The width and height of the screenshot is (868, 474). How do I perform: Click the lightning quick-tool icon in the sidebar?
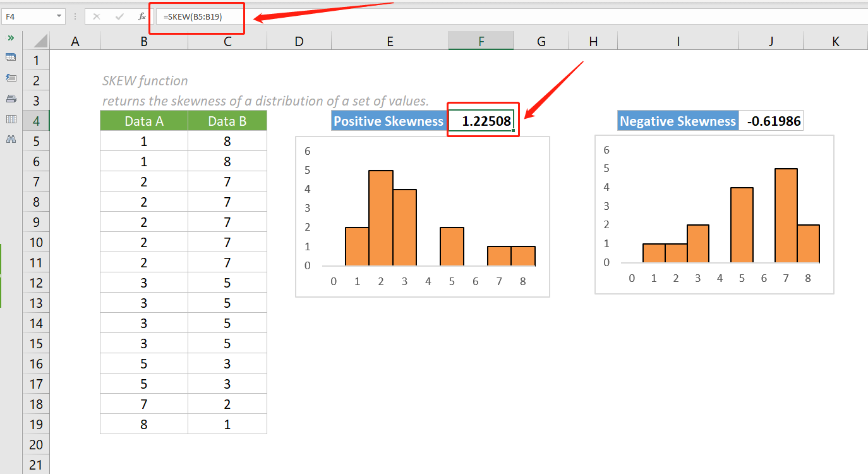pos(11,78)
